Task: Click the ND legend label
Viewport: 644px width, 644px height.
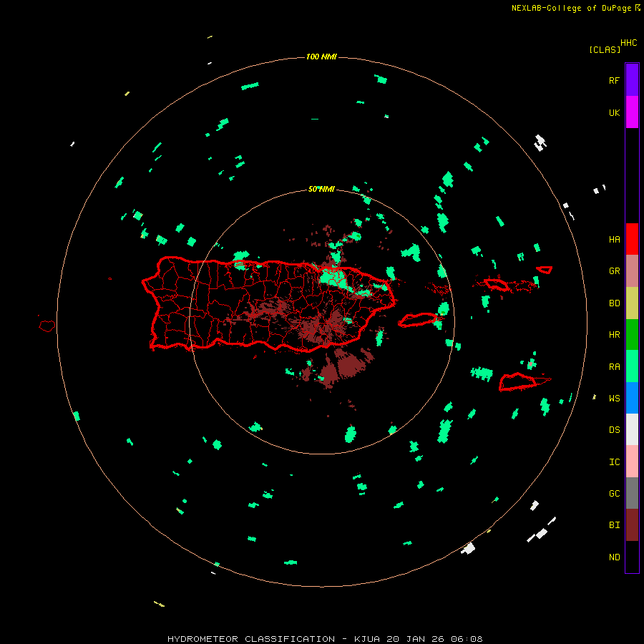Action: pos(614,557)
